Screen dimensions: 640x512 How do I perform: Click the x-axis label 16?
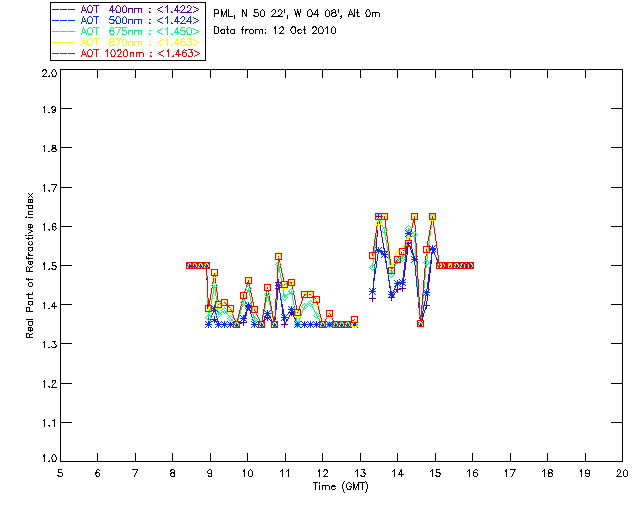[473, 473]
